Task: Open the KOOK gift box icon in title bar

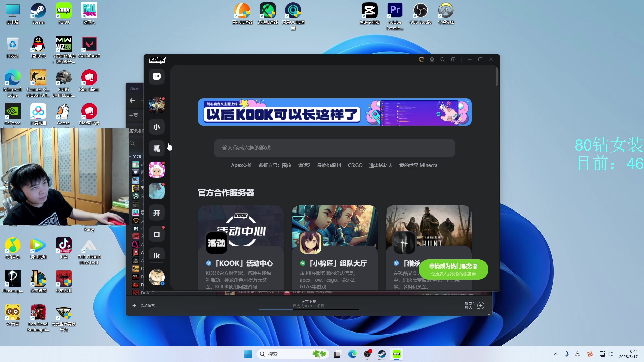Action: [x=432, y=59]
